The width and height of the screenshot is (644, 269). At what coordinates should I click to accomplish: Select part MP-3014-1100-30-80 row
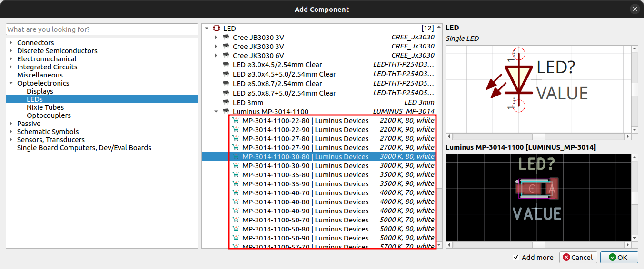318,157
